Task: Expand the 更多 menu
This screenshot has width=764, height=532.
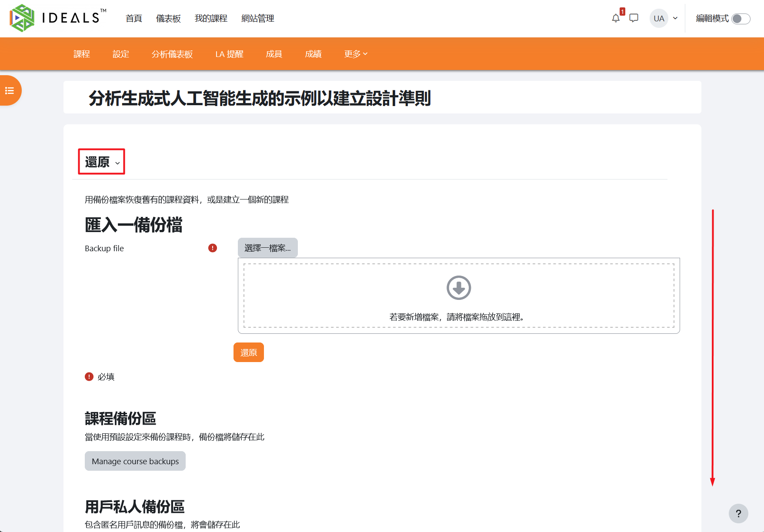Action: 356,54
